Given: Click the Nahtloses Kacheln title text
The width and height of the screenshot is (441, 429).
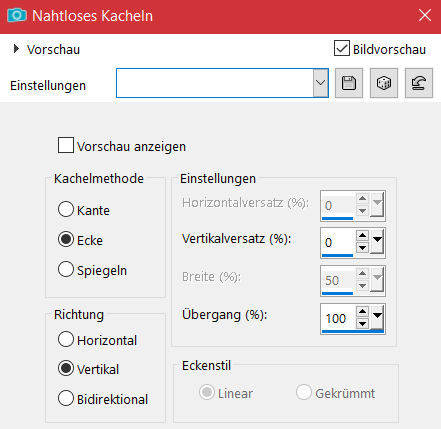Looking at the screenshot, I should coord(92,16).
